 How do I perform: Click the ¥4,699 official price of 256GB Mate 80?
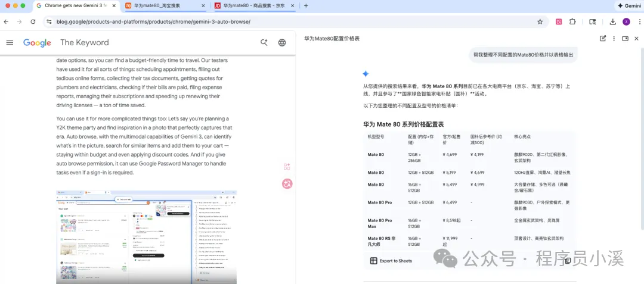450,154
